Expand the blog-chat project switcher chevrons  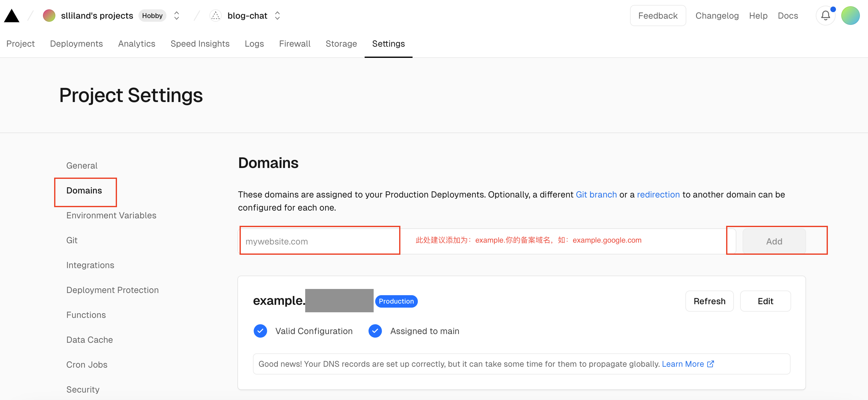pyautogui.click(x=277, y=16)
